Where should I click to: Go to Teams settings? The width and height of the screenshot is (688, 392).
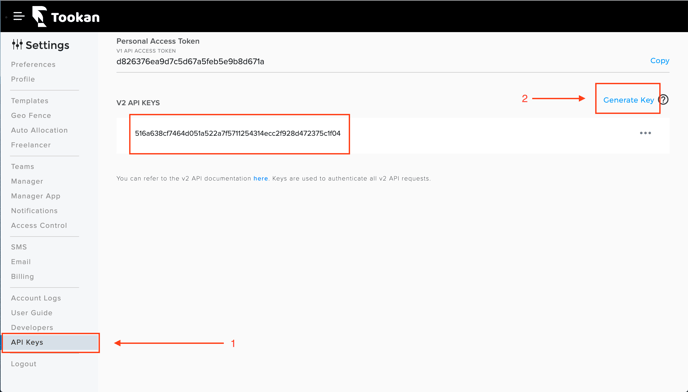pyautogui.click(x=22, y=166)
